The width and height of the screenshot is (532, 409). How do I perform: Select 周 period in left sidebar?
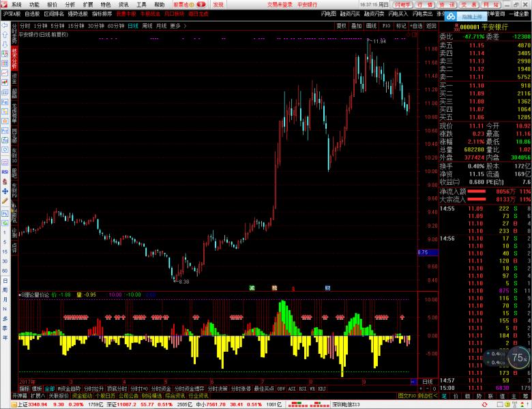pyautogui.click(x=5, y=290)
